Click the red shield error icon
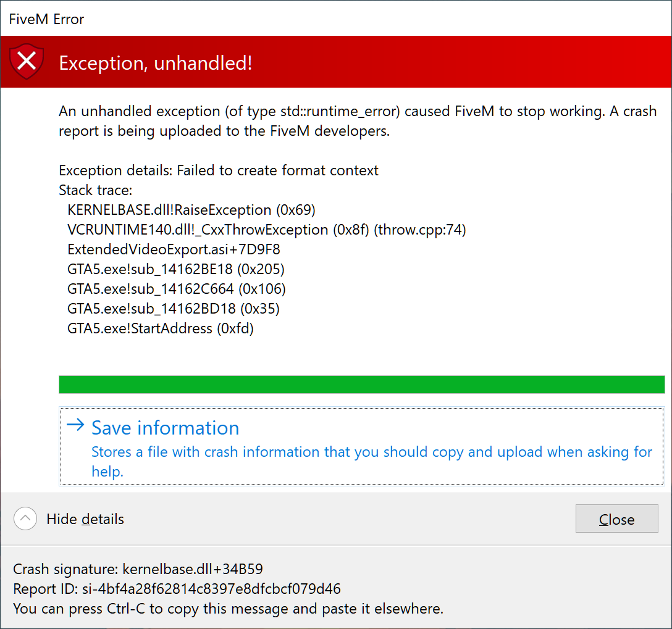Viewport: 672px width, 629px height. [x=27, y=62]
